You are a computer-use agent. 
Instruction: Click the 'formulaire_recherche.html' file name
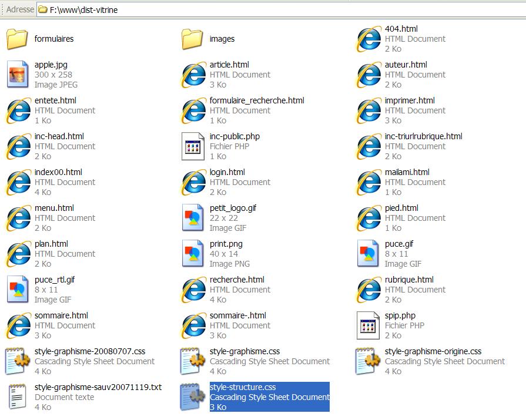point(257,100)
